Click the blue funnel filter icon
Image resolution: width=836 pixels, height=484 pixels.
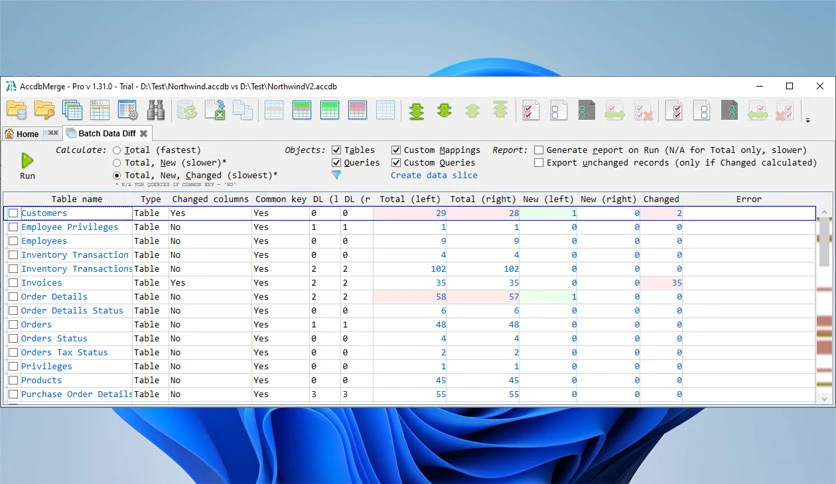click(336, 174)
